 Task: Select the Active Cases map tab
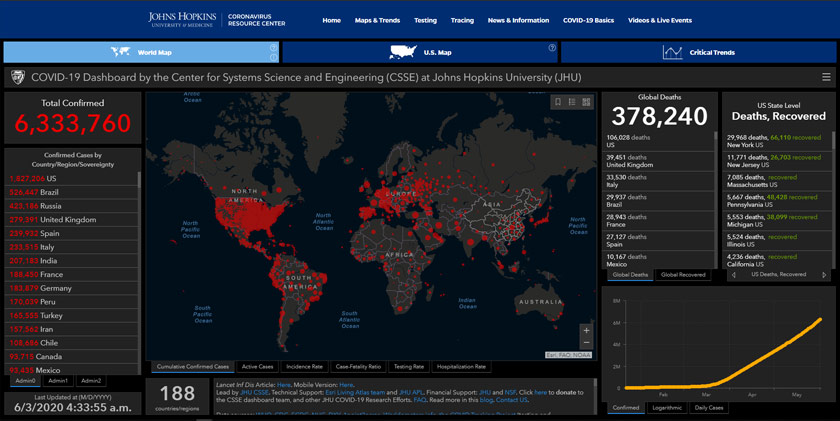(257, 367)
